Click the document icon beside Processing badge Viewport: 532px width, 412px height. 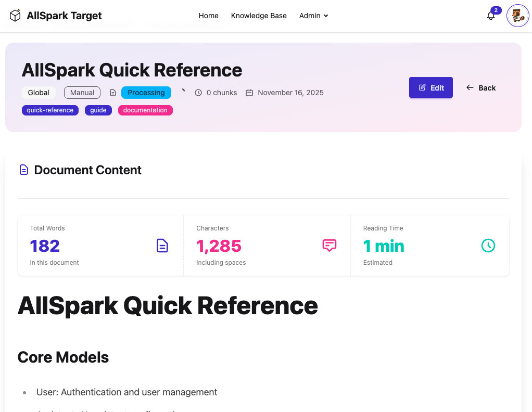pyautogui.click(x=113, y=93)
